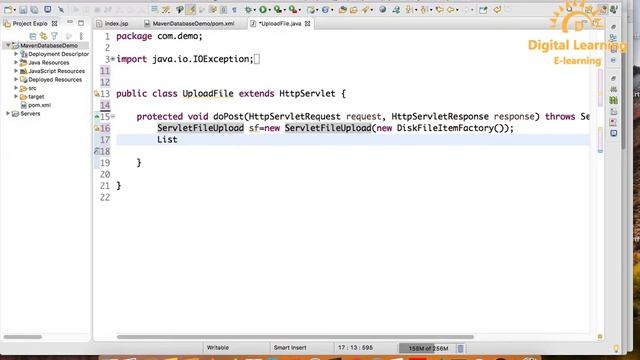Screen dimensions: 640x360
Task: Click the Last Edit Location icon
Action: click(440, 9)
